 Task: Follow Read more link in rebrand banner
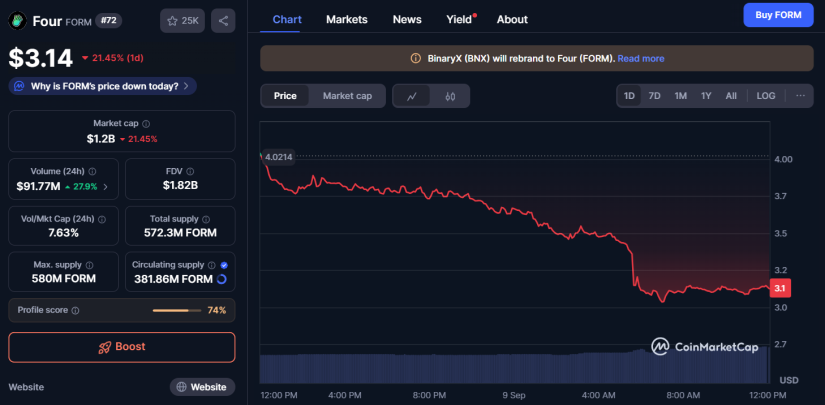pyautogui.click(x=641, y=58)
